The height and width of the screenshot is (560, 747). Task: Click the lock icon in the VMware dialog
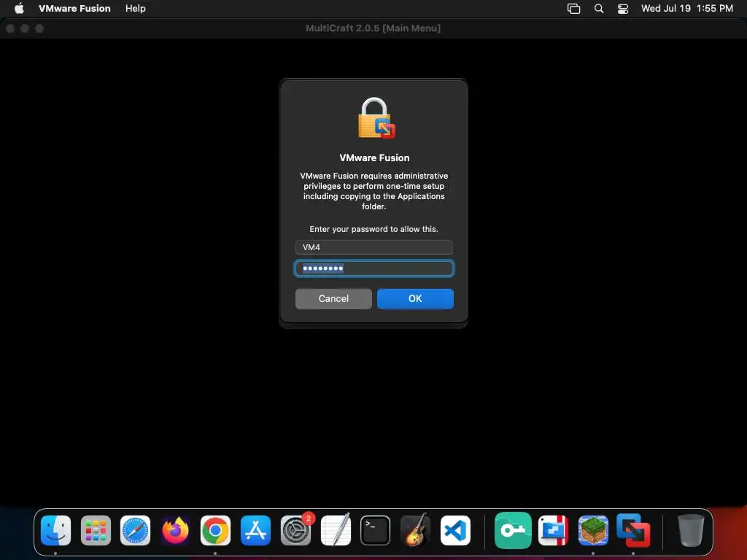376,118
